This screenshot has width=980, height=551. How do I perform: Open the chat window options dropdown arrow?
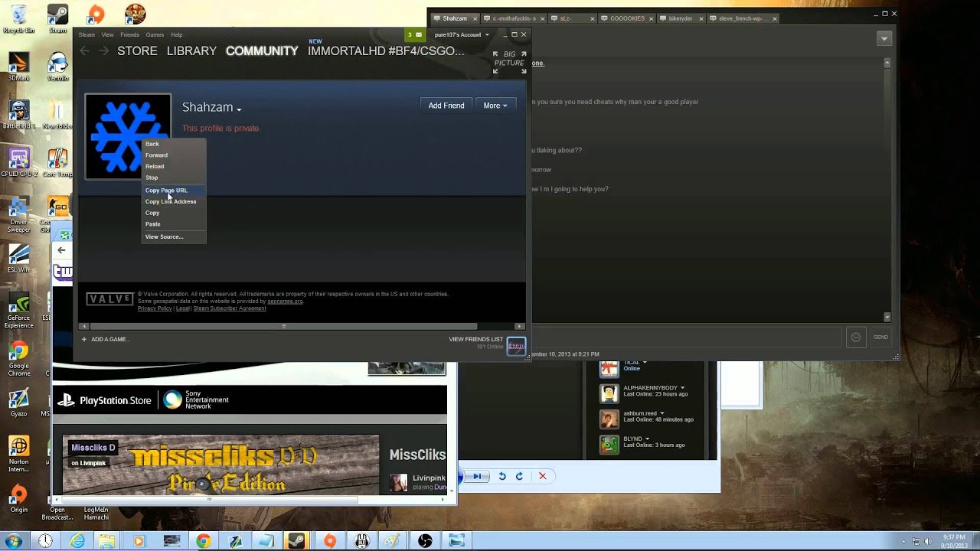click(x=885, y=38)
